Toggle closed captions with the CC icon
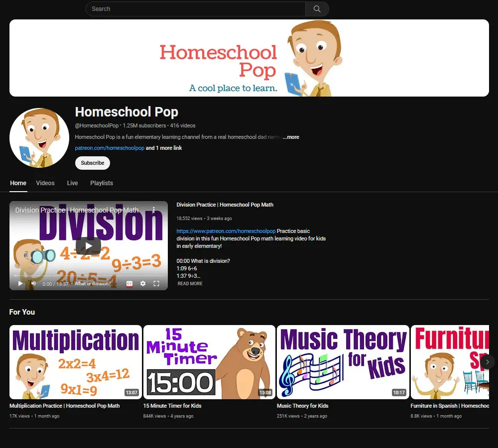Screen dimensions: 498x448 tap(129, 283)
